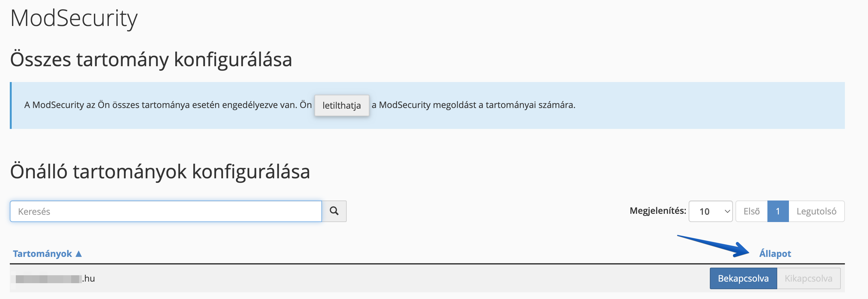
Task: Click the magnifier search button
Action: [x=334, y=211]
